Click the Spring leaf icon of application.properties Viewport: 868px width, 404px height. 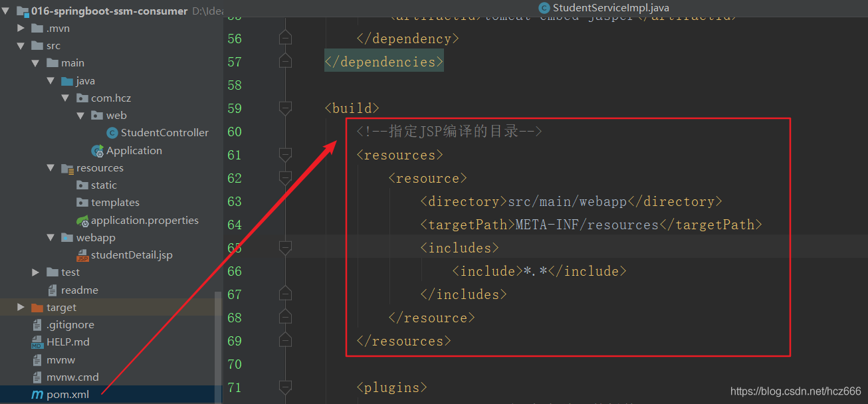pyautogui.click(x=82, y=221)
